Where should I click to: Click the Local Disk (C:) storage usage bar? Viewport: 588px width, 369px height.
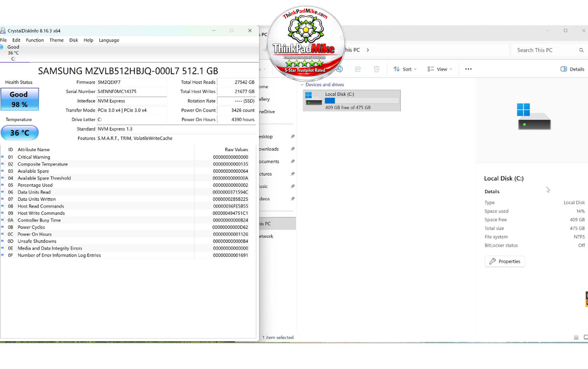[362, 100]
